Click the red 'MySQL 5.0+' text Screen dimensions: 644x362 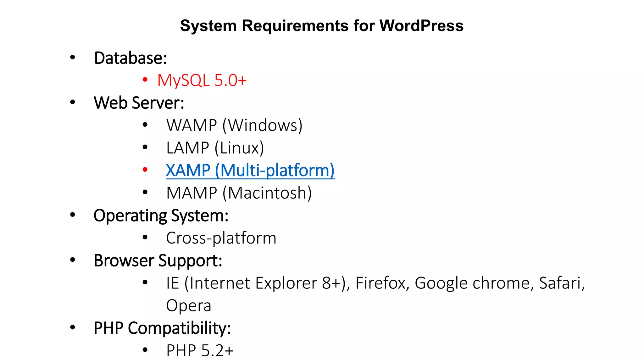pyautogui.click(x=202, y=80)
